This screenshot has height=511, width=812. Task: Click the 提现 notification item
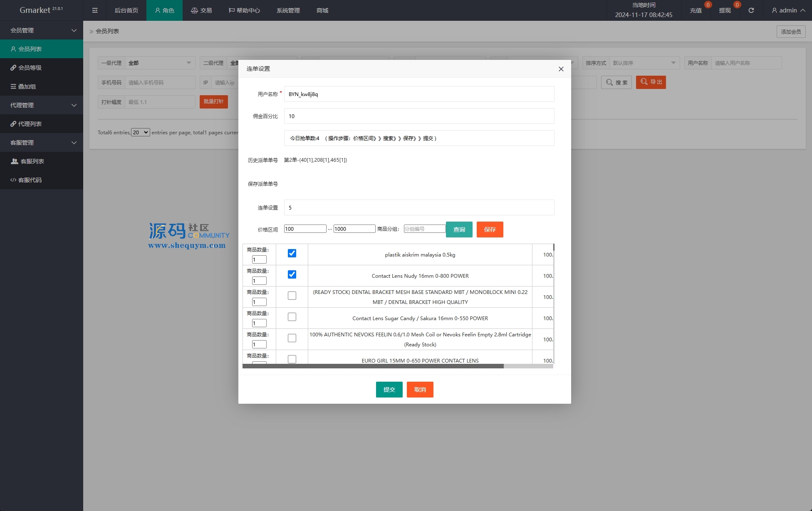coord(725,10)
